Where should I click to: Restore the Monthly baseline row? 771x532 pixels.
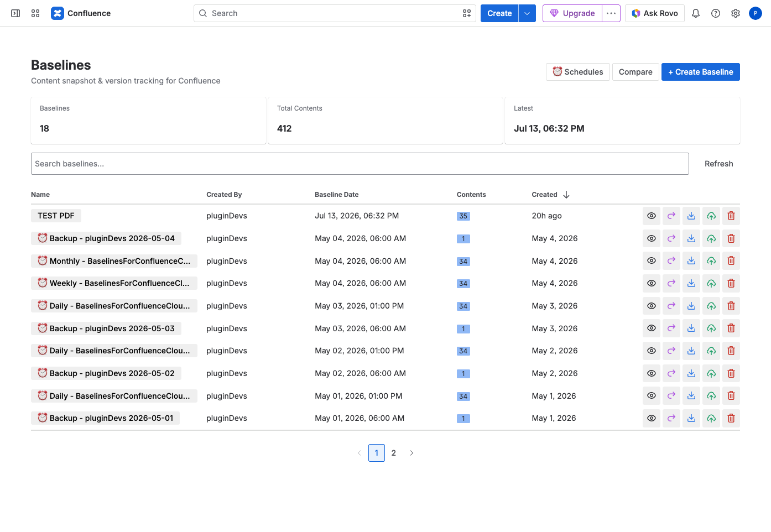pyautogui.click(x=711, y=260)
